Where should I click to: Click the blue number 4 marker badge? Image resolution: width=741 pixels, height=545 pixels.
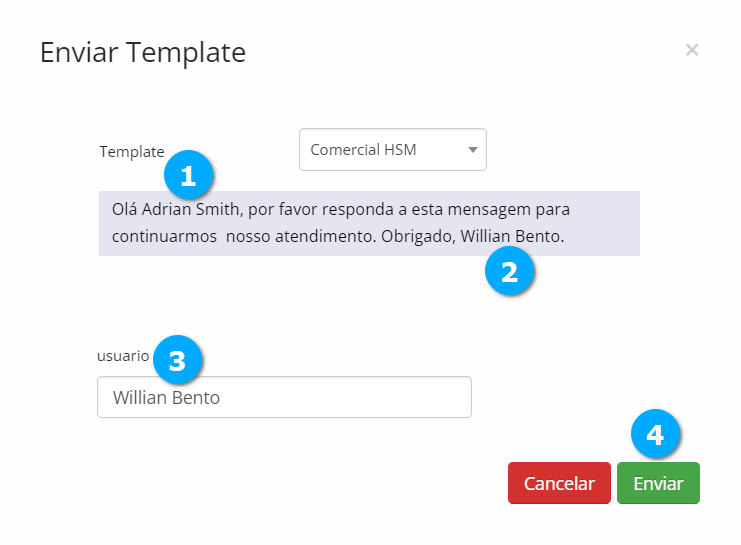click(655, 435)
